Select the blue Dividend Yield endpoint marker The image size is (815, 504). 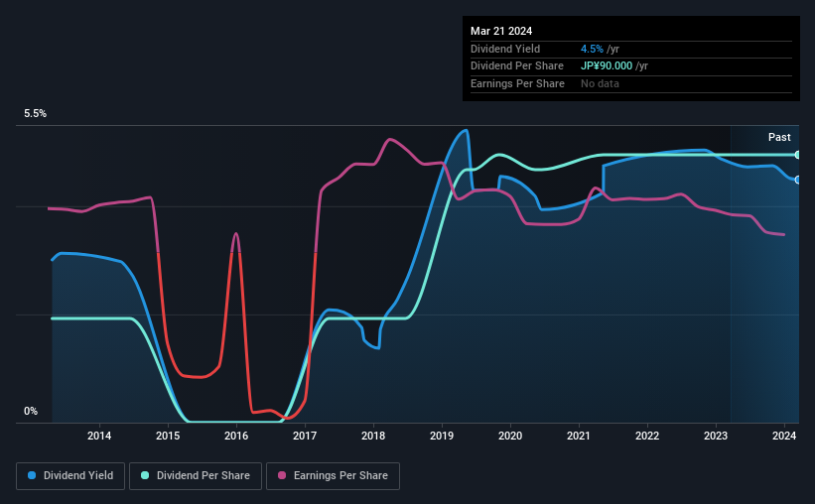pos(798,180)
